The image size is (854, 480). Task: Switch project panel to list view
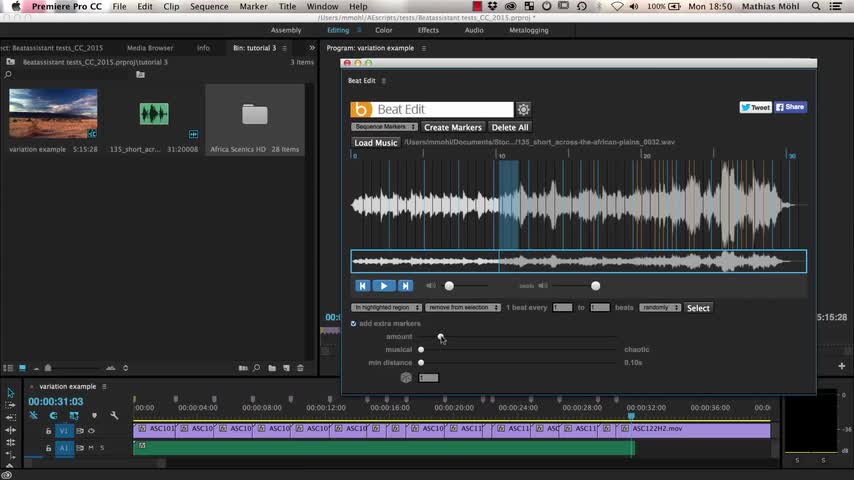coord(9,368)
